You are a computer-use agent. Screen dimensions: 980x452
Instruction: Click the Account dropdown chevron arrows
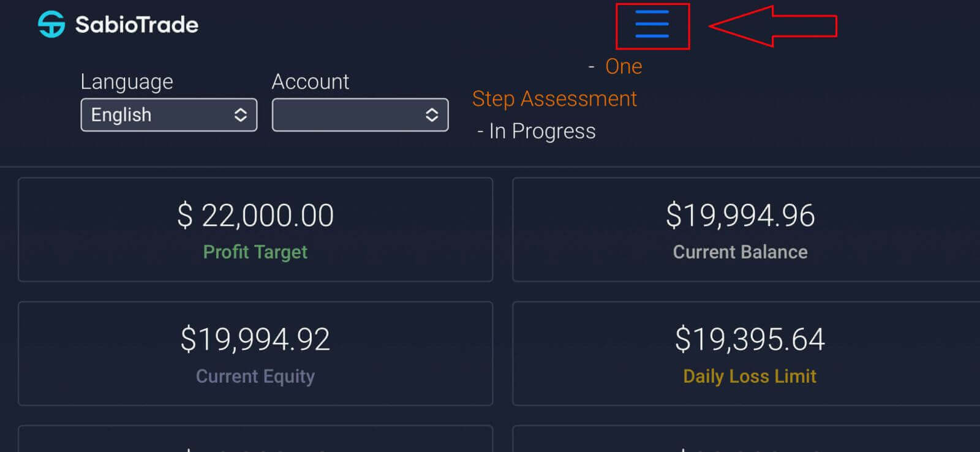(x=431, y=115)
